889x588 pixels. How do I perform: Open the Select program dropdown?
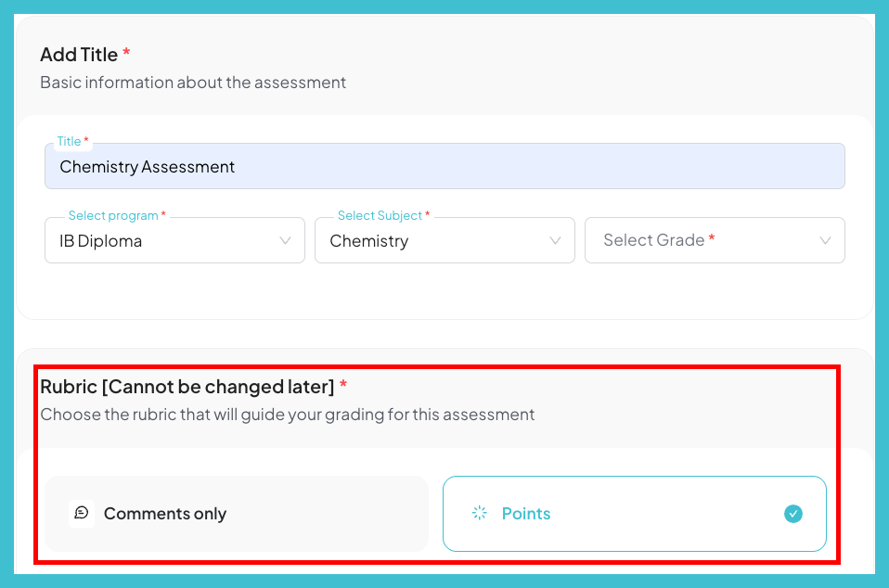(174, 240)
